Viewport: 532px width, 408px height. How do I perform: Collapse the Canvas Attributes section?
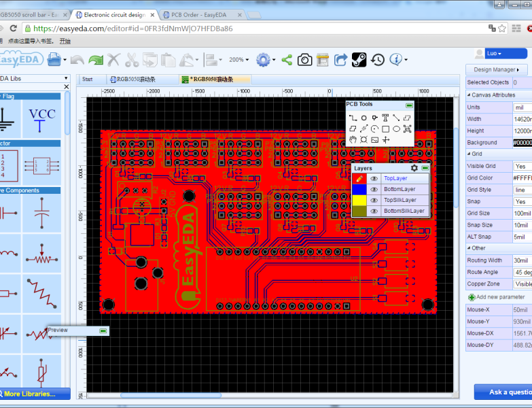click(469, 95)
